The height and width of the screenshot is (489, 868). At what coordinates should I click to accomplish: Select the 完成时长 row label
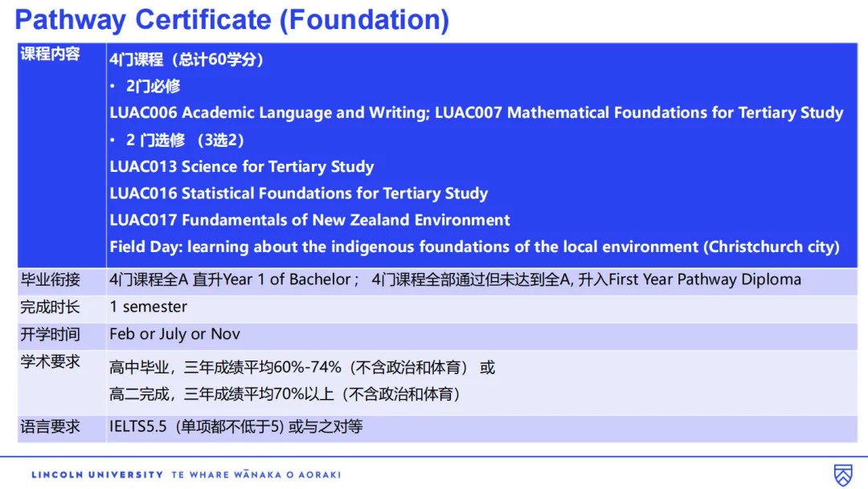pyautogui.click(x=50, y=307)
